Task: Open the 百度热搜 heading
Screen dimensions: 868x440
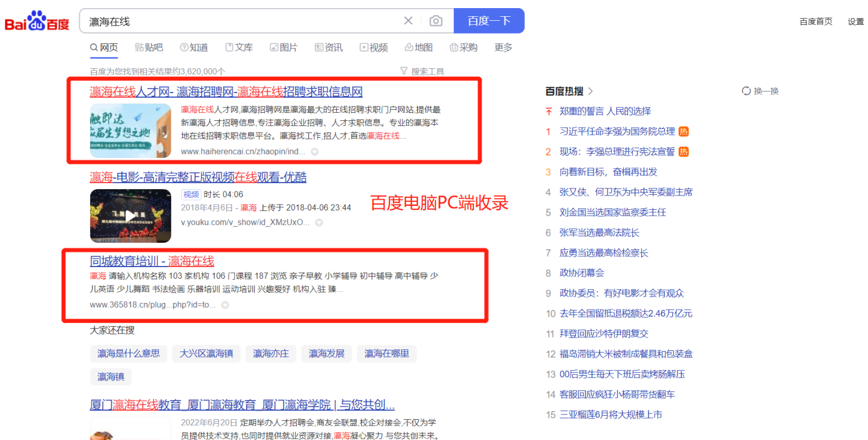Action: pos(564,91)
